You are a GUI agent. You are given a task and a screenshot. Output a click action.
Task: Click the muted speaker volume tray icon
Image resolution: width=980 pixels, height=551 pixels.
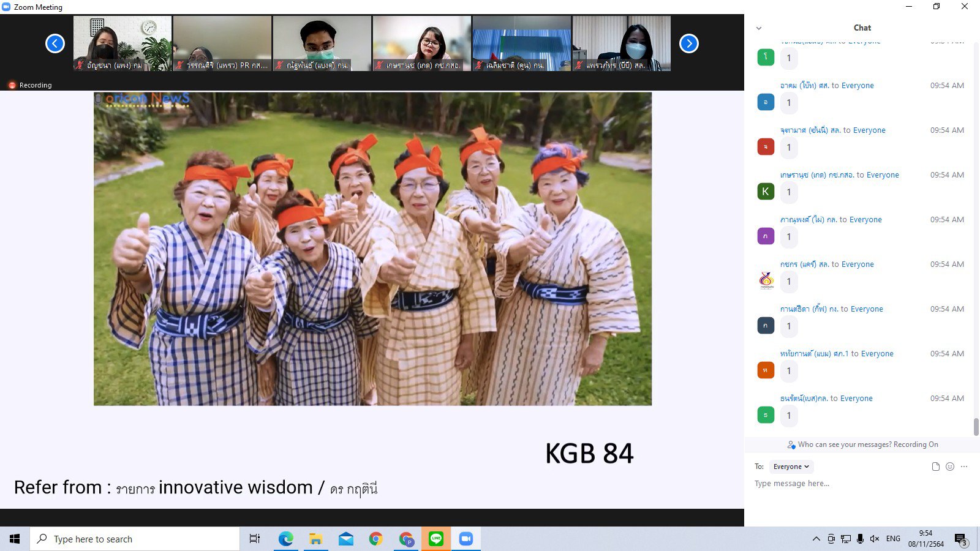(x=875, y=539)
